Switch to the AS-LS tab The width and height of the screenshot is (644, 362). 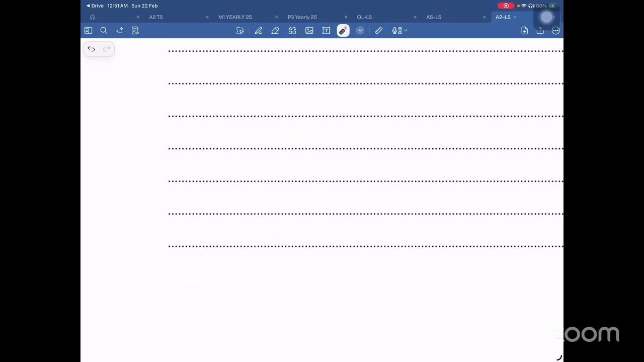[434, 17]
